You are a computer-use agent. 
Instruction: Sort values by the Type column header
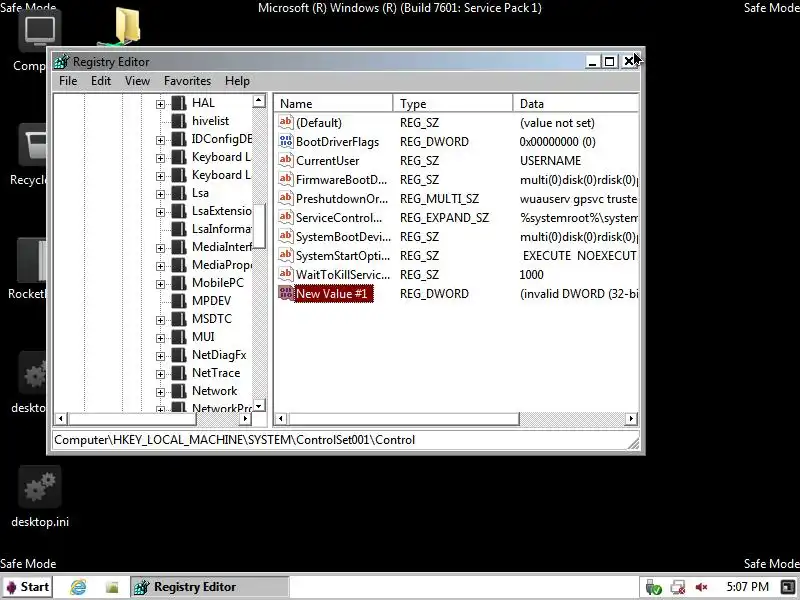coord(453,104)
